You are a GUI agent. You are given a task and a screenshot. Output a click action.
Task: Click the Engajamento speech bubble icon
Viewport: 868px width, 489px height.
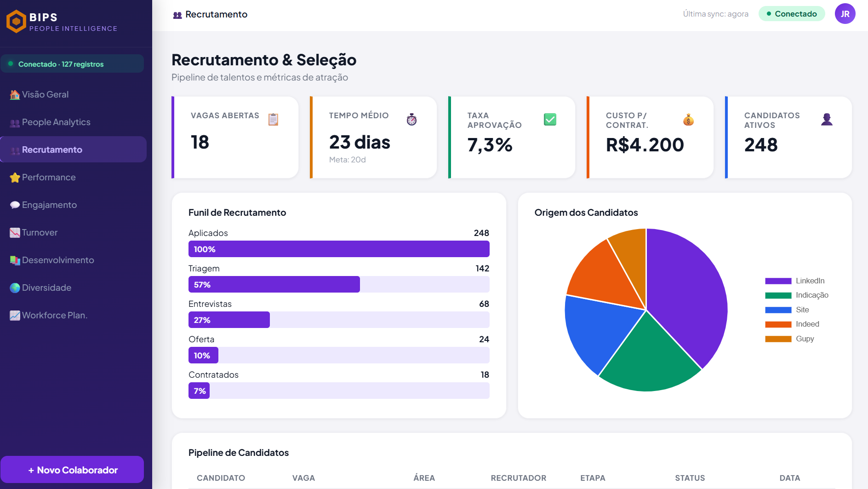pyautogui.click(x=15, y=205)
